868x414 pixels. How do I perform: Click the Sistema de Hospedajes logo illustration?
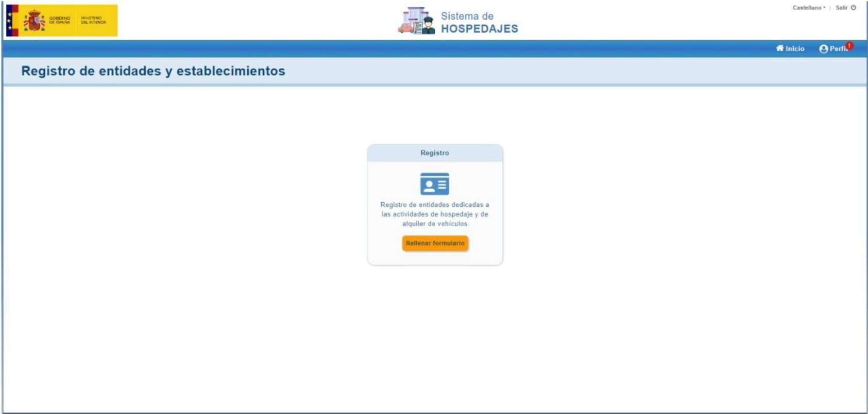click(x=416, y=21)
